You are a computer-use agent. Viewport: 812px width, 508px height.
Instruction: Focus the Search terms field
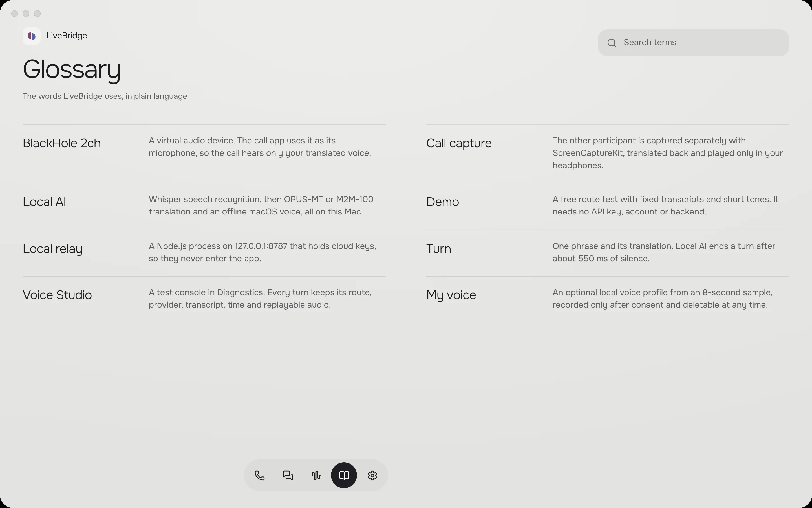coord(693,43)
